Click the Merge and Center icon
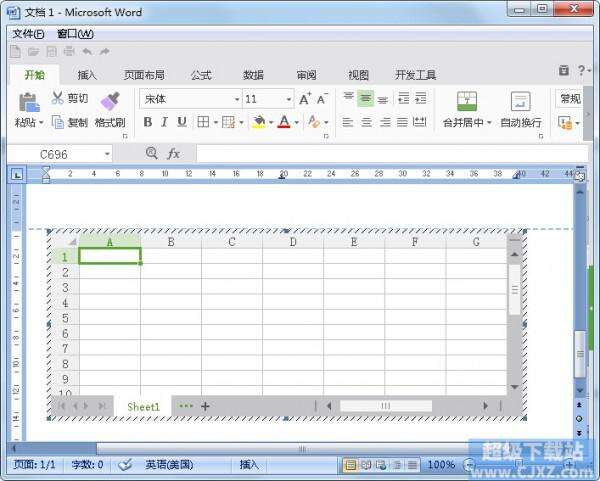Viewport: 600px width, 481px height. (x=467, y=101)
